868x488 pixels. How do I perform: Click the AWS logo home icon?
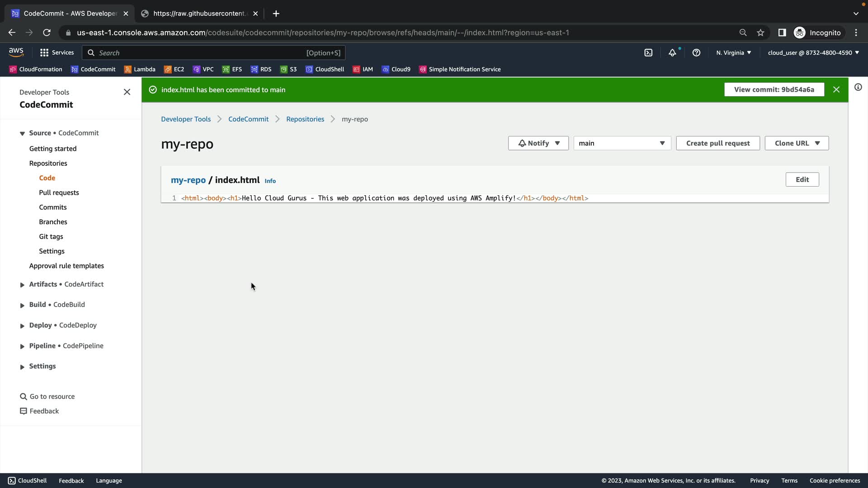[16, 52]
